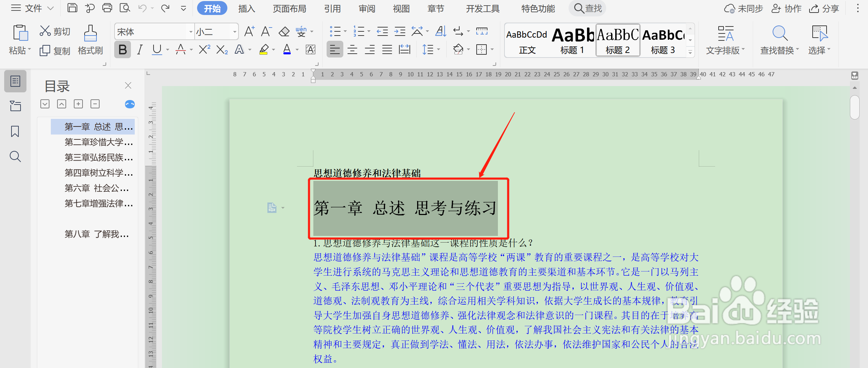Click the Undo arrow icon

coord(142,8)
